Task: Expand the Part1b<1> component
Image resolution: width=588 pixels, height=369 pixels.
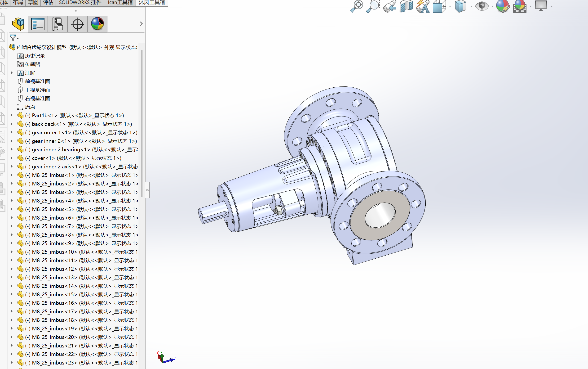Action: pyautogui.click(x=12, y=115)
